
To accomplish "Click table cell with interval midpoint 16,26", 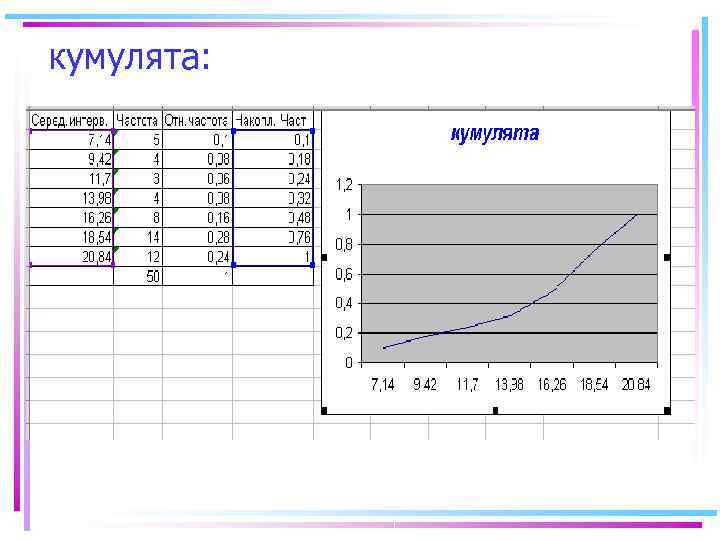I will tap(71, 217).
